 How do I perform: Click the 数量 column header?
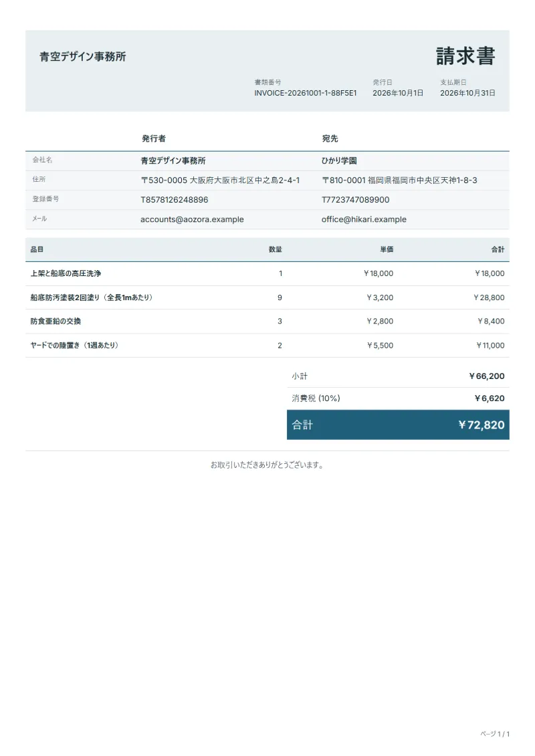point(276,249)
